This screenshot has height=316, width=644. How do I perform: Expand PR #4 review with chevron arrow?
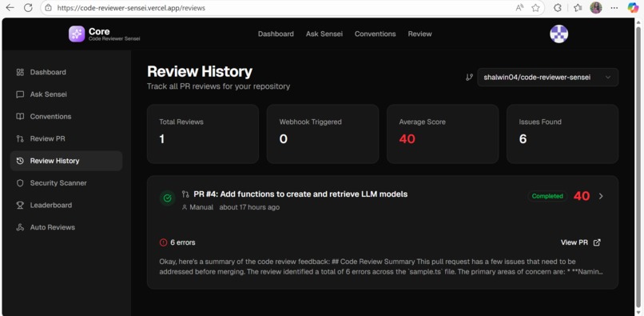click(x=601, y=196)
